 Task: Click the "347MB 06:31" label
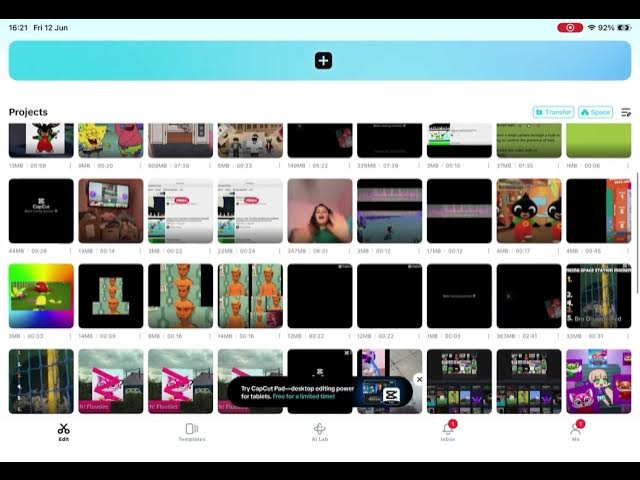click(308, 251)
